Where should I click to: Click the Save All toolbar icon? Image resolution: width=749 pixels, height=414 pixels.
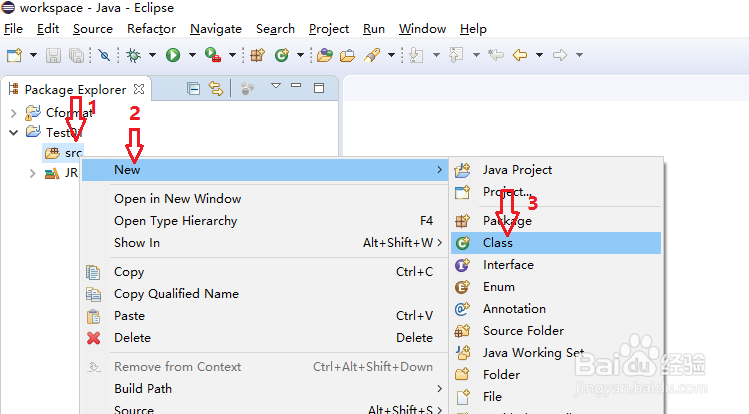(x=76, y=55)
